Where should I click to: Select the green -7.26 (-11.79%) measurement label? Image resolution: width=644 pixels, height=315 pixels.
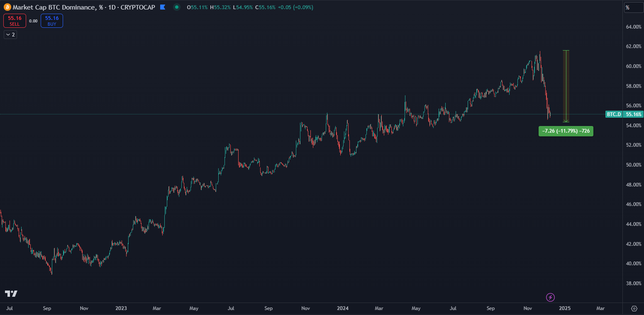coord(566,131)
